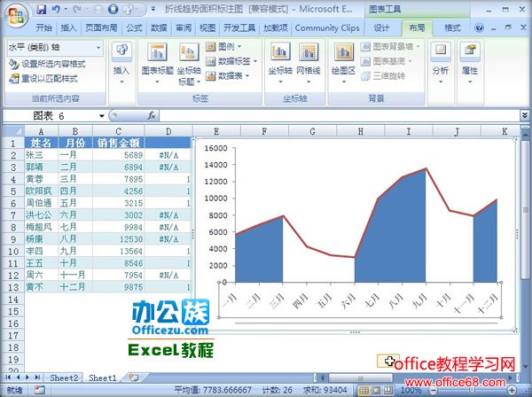The image size is (532, 397).
Task: Switch to the Sheet2 worksheet tab
Action: 64,378
